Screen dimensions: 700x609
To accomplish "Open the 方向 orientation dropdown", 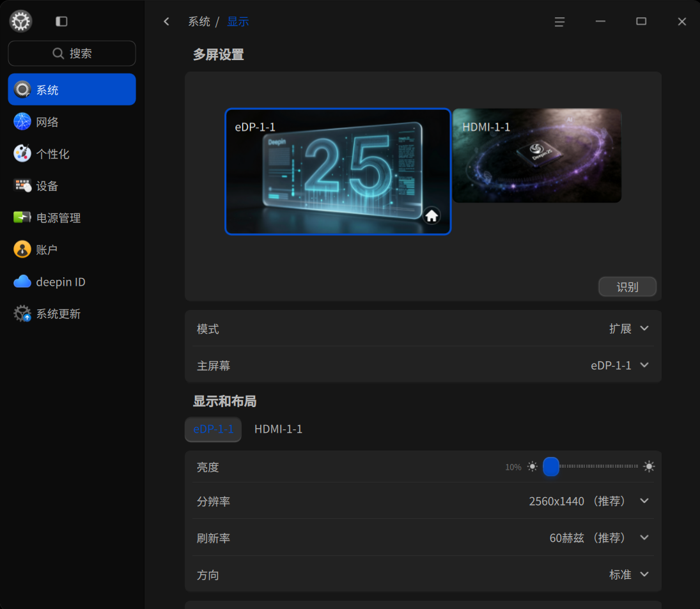I will [644, 574].
